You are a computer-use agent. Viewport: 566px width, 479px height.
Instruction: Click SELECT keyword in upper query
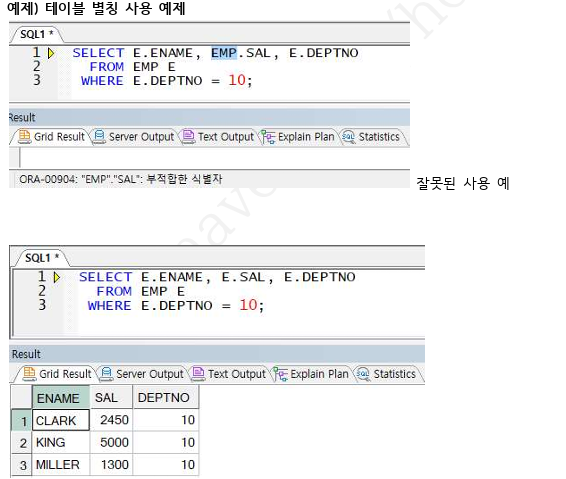point(98,53)
